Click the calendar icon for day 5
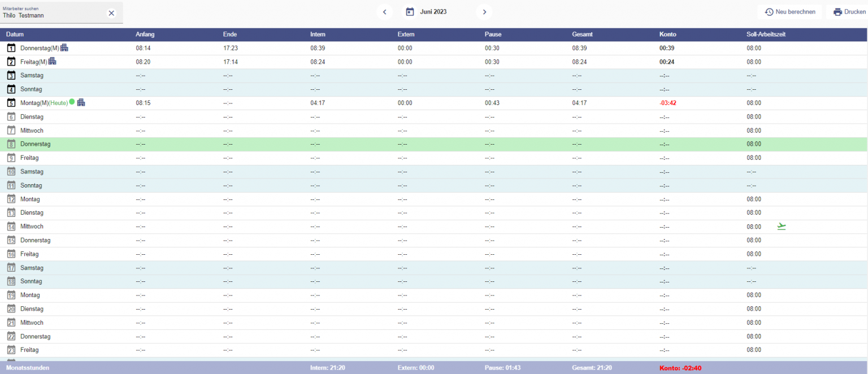Viewport: 868px width, 374px height. pos(11,103)
